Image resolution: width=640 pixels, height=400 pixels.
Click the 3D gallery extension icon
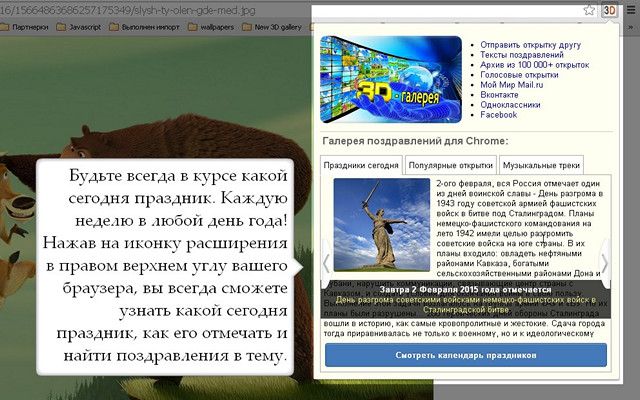tap(609, 10)
